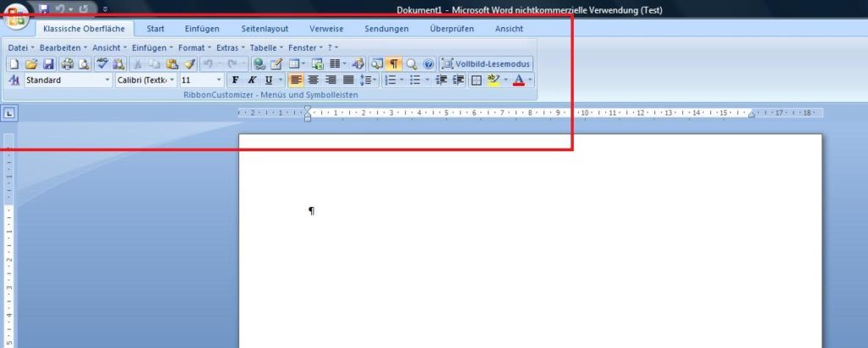This screenshot has height=348, width=868.
Task: Save using the floppy icon in the classic toolbar
Action: pyautogui.click(x=48, y=64)
